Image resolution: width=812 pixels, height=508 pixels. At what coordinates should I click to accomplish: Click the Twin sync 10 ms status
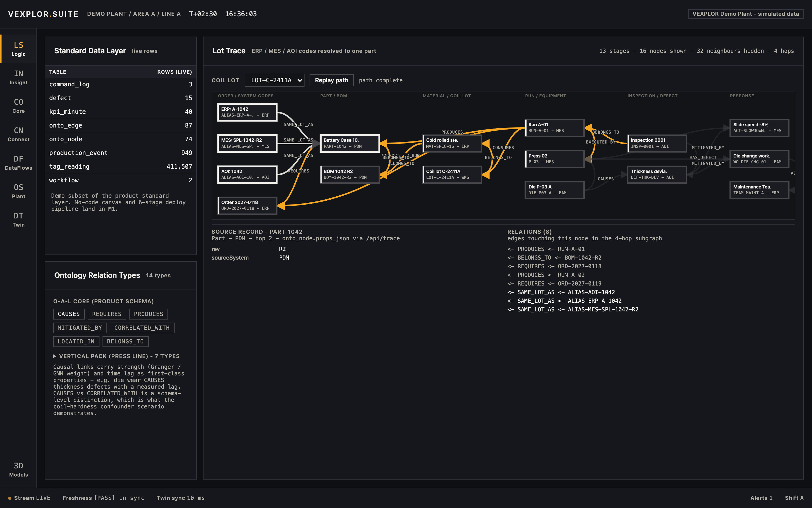[180, 498]
